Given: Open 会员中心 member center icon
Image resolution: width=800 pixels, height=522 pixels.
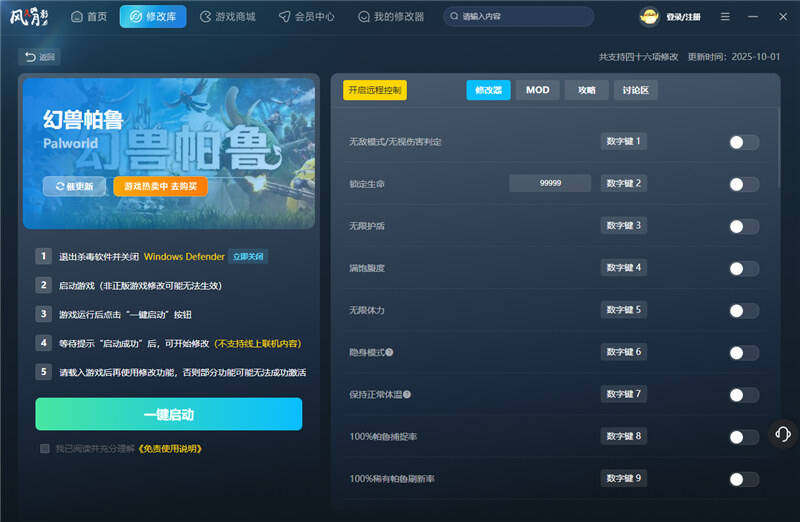Looking at the screenshot, I should [285, 17].
